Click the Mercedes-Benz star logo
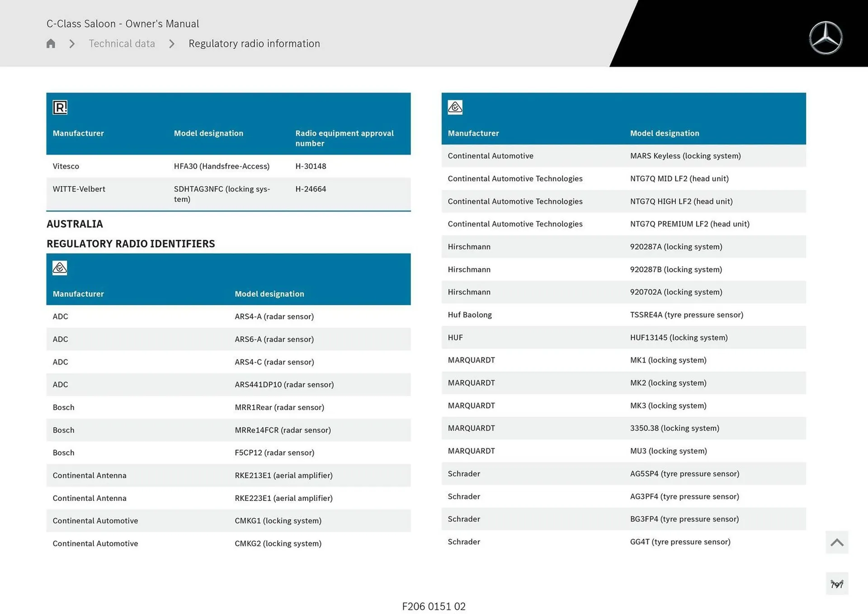868x614 pixels. (x=826, y=38)
